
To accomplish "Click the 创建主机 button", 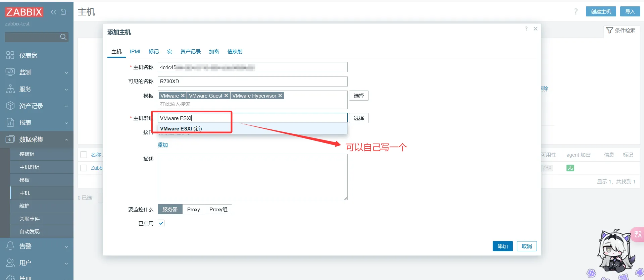I will (x=601, y=11).
